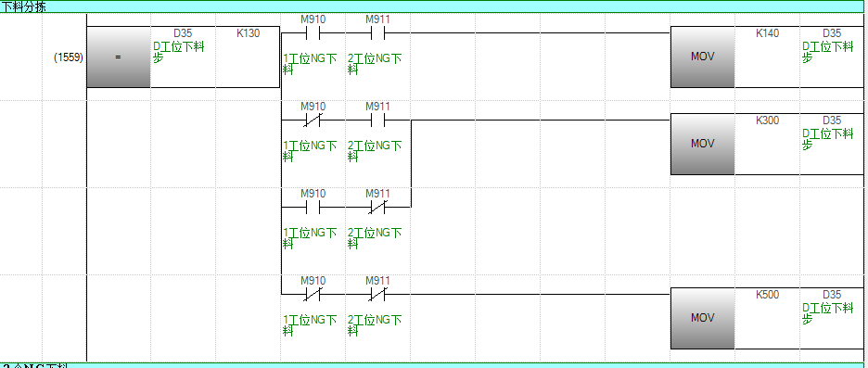Click M910 normally-closed contact in second row
Viewport: 868px width, 368px height.
click(313, 121)
